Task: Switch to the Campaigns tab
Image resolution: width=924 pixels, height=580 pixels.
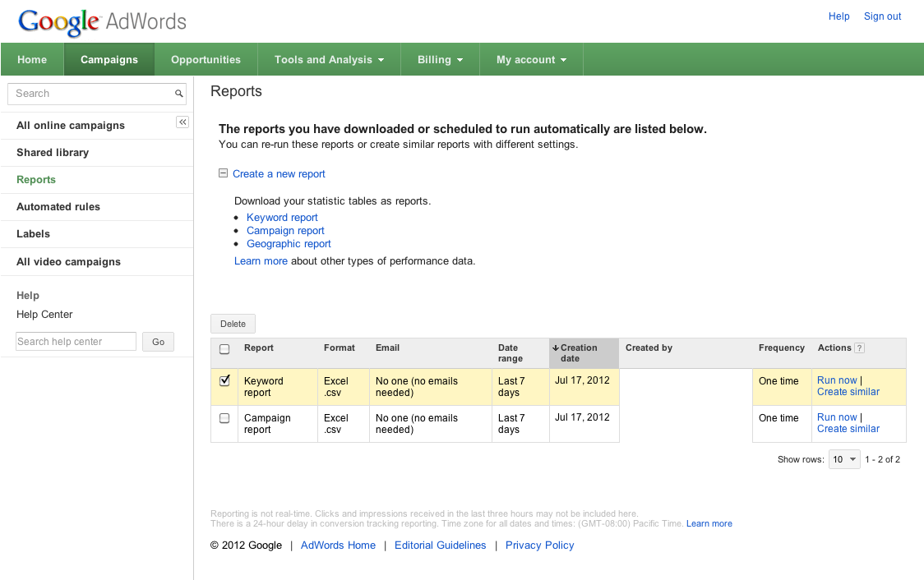Action: point(109,59)
